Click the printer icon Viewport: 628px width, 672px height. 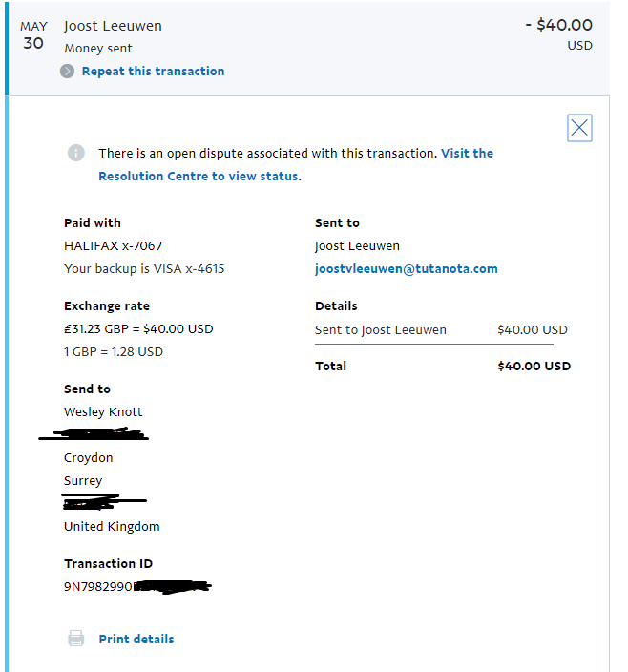(x=75, y=639)
